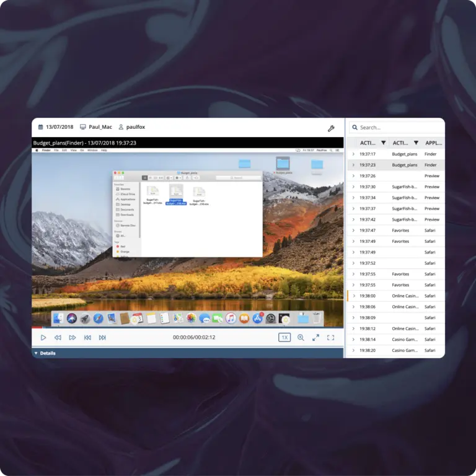Select the 19:38:20 Casino Gam... entry

pyautogui.click(x=396, y=350)
